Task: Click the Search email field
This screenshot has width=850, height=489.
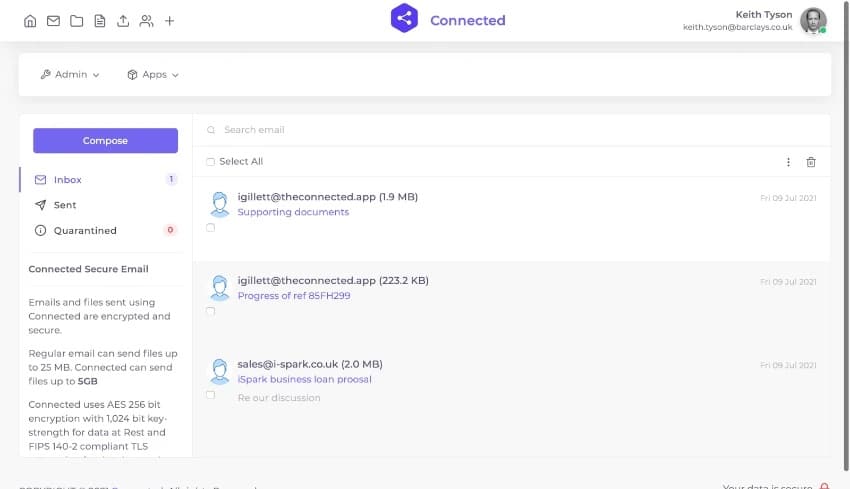Action: [511, 130]
